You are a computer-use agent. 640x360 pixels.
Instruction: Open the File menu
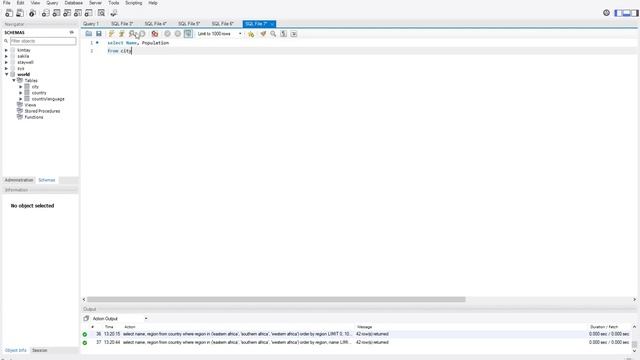point(7,3)
